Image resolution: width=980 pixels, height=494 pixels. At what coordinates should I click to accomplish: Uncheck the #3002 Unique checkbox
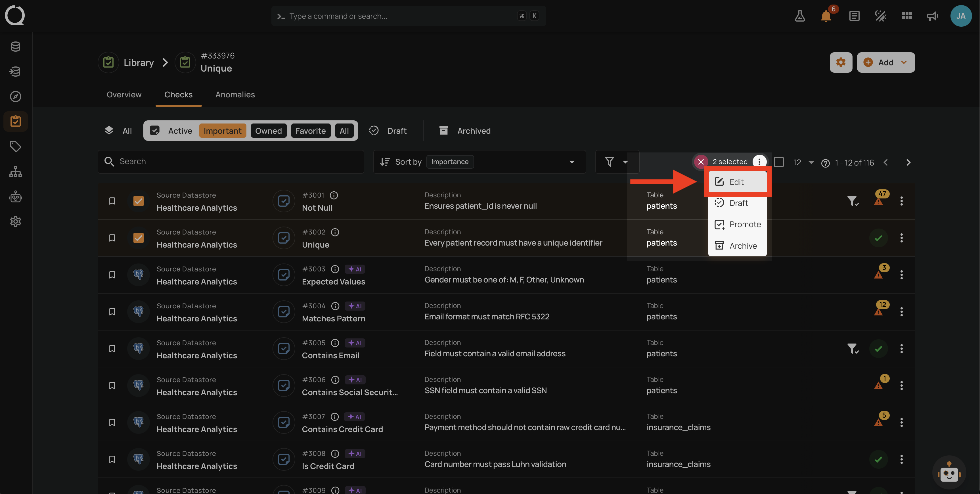pyautogui.click(x=139, y=238)
